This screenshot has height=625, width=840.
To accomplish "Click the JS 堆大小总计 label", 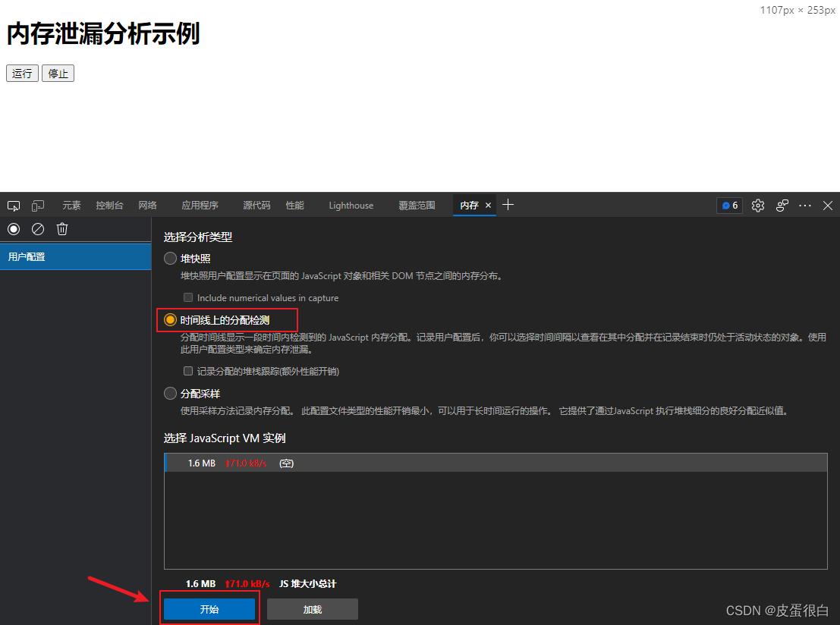I will coord(307,584).
